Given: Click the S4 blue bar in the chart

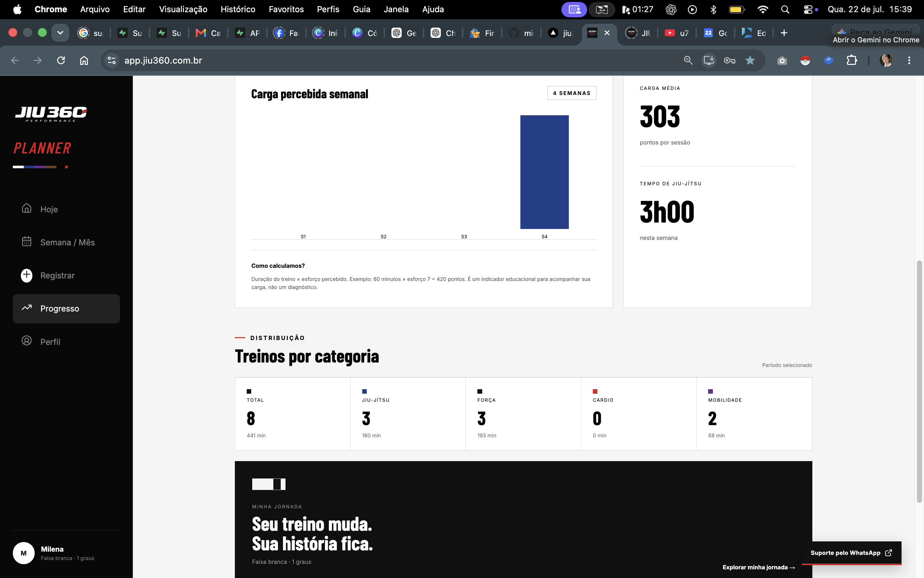Looking at the screenshot, I should 544,172.
